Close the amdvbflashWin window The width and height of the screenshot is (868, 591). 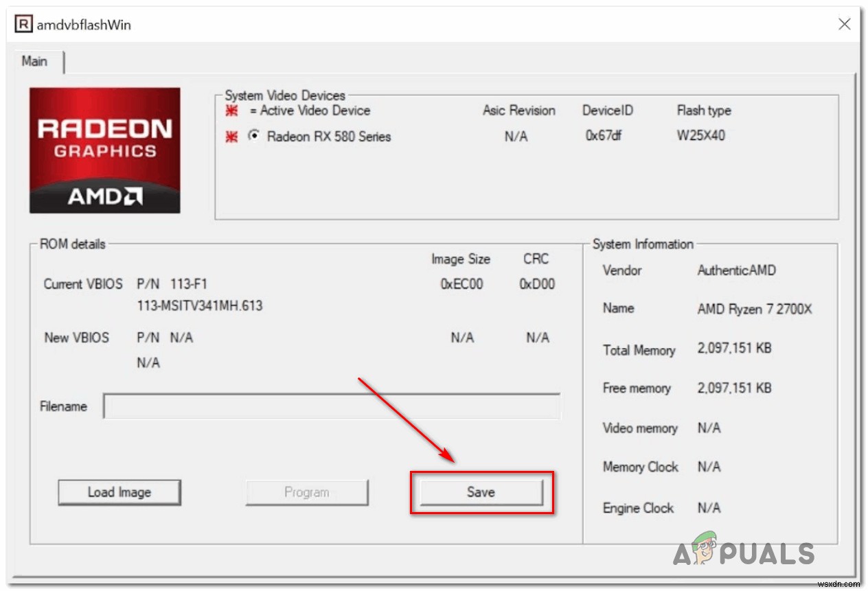[x=844, y=24]
